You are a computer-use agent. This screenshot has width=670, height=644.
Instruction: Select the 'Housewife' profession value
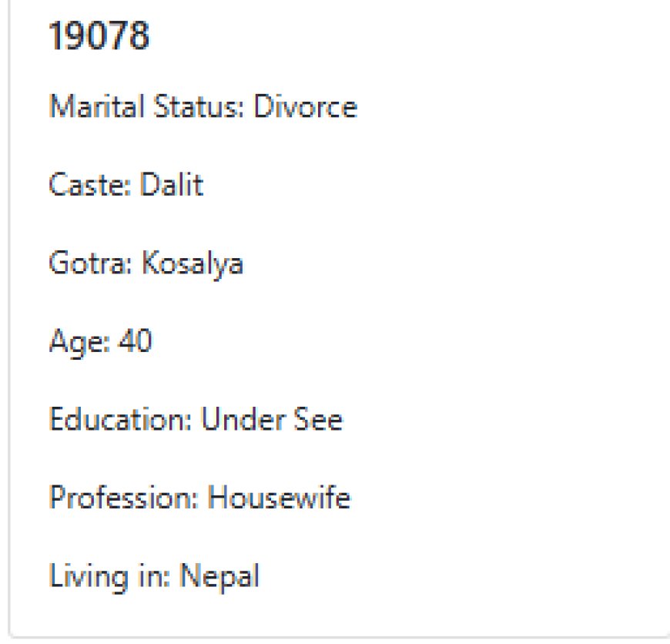280,498
